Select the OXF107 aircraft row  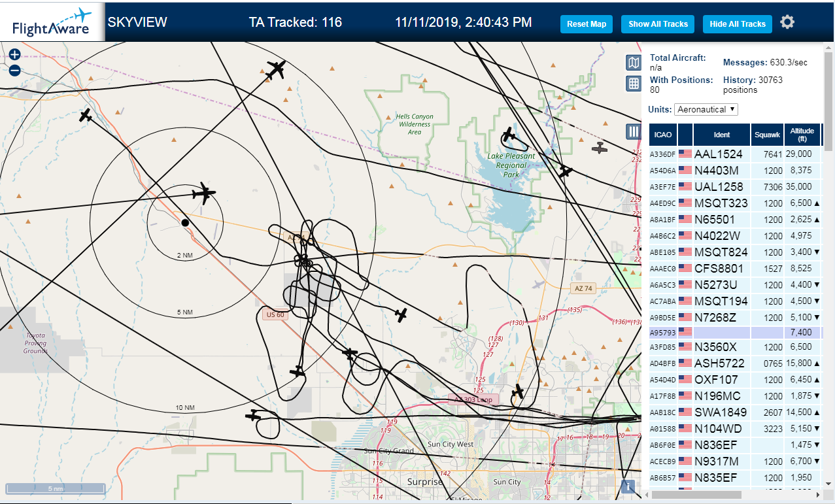coord(736,379)
